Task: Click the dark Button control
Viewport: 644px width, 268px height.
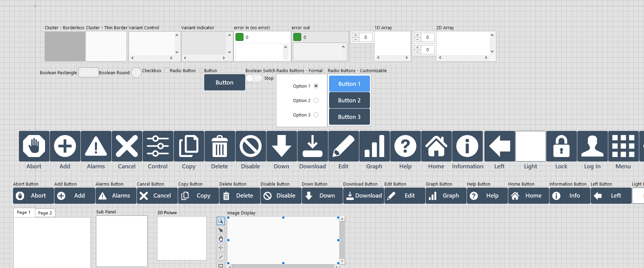Action: [225, 82]
